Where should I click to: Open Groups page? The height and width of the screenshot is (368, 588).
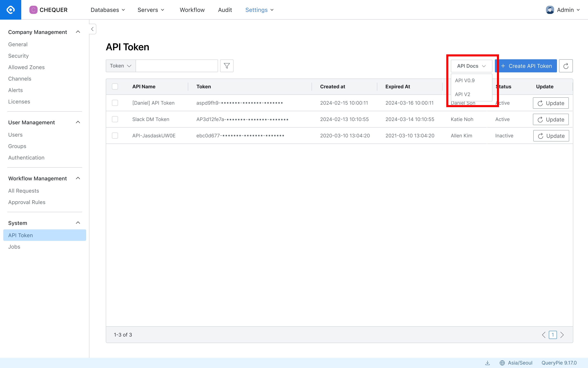point(17,146)
